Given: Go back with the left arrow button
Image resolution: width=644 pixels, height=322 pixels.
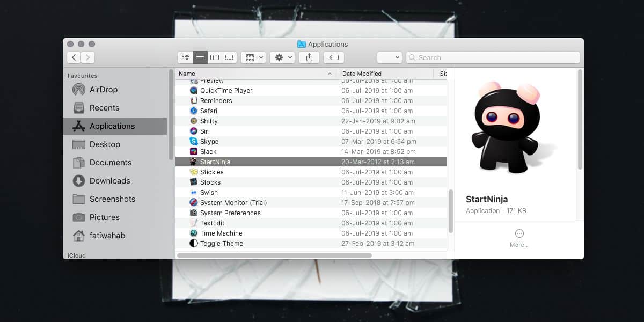Looking at the screenshot, I should 74,57.
